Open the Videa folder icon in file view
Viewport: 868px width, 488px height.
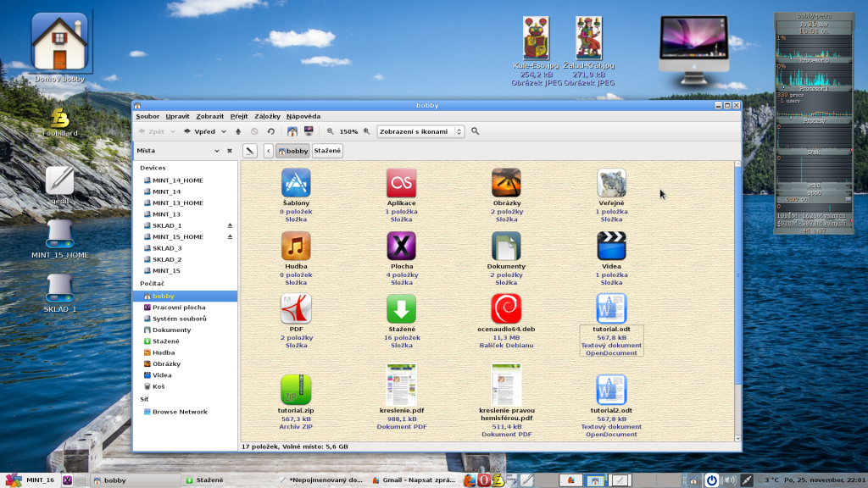click(x=611, y=247)
